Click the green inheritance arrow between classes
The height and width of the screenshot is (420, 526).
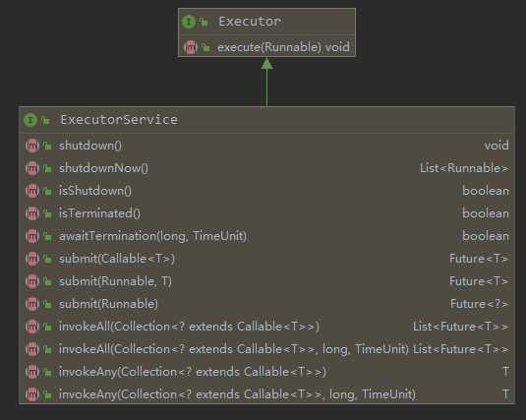click(x=266, y=82)
